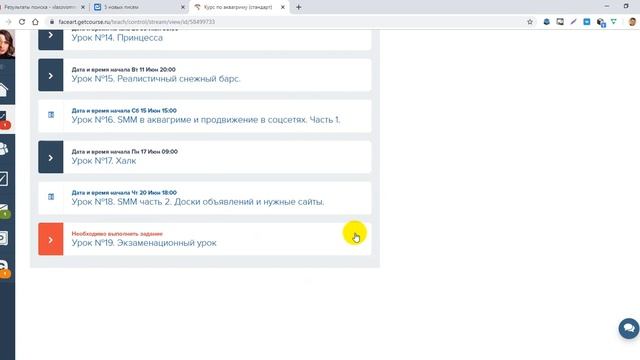Click the faceart.getcourse.ru address bar
The height and width of the screenshot is (360, 640).
point(286,22)
